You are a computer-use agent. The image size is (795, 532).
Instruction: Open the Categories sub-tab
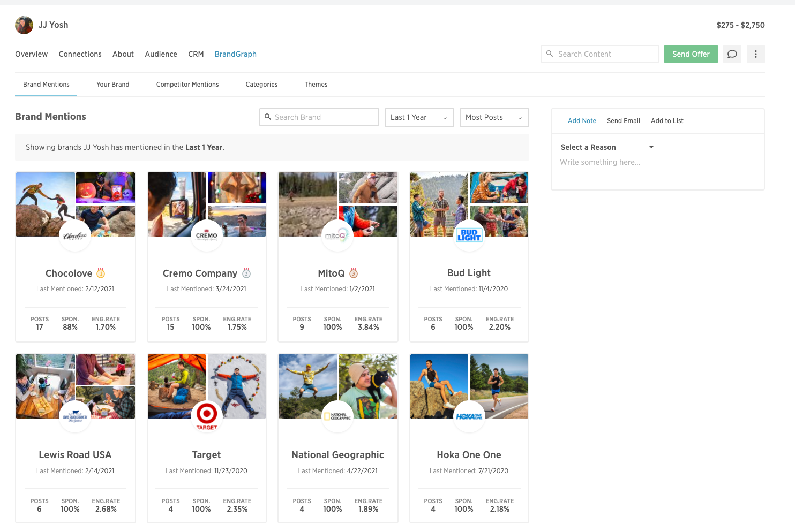[261, 85]
